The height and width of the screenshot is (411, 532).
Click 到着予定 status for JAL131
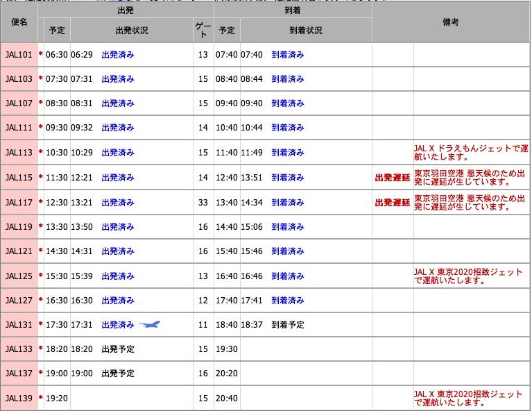[288, 325]
